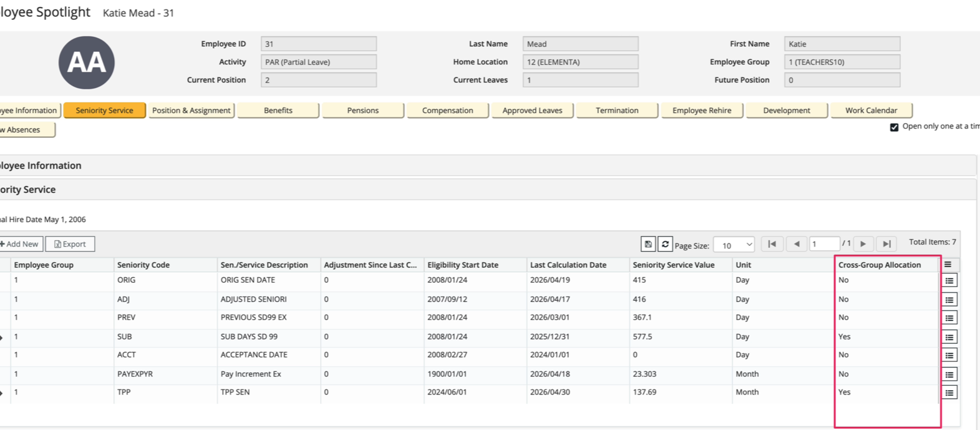Click the Activity field PAR (Partial Leave)
Screen dimensions: 980x430
pyautogui.click(x=319, y=62)
